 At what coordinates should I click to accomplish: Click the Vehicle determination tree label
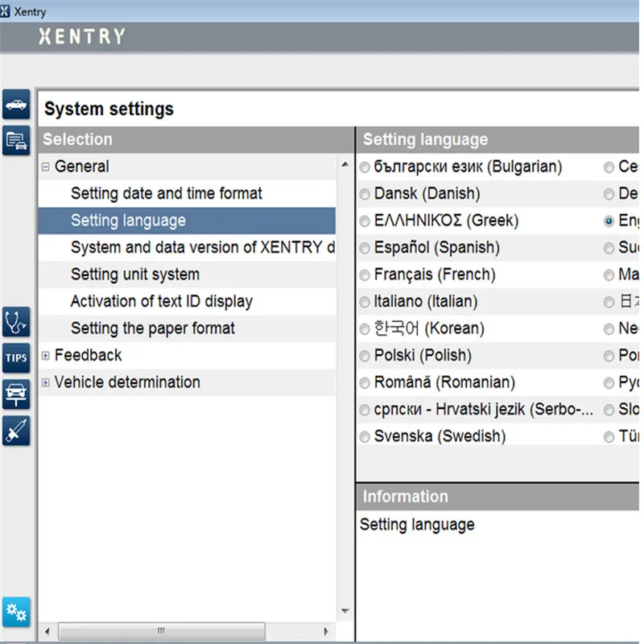127,382
